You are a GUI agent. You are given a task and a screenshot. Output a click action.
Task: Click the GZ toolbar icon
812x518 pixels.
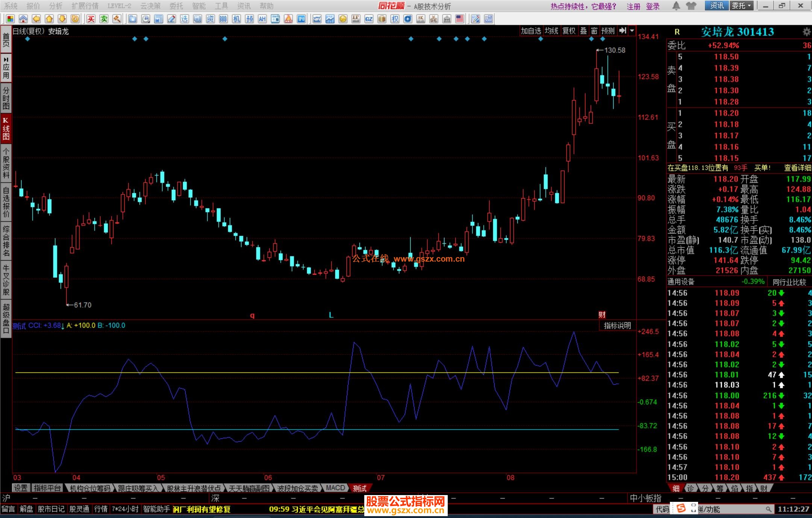coord(369,19)
